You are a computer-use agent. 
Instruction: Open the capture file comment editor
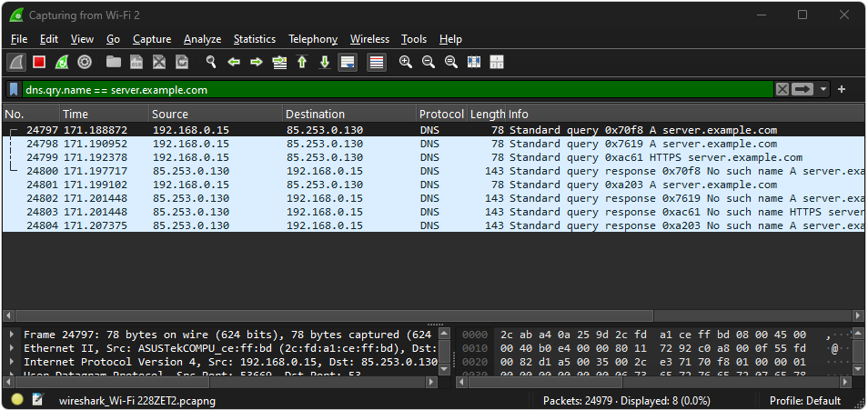pyautogui.click(x=37, y=400)
